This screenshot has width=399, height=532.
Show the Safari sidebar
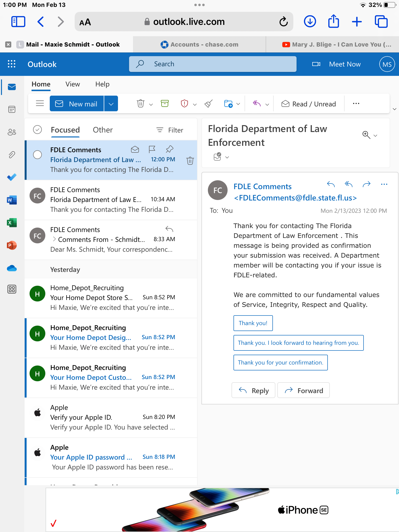click(18, 22)
